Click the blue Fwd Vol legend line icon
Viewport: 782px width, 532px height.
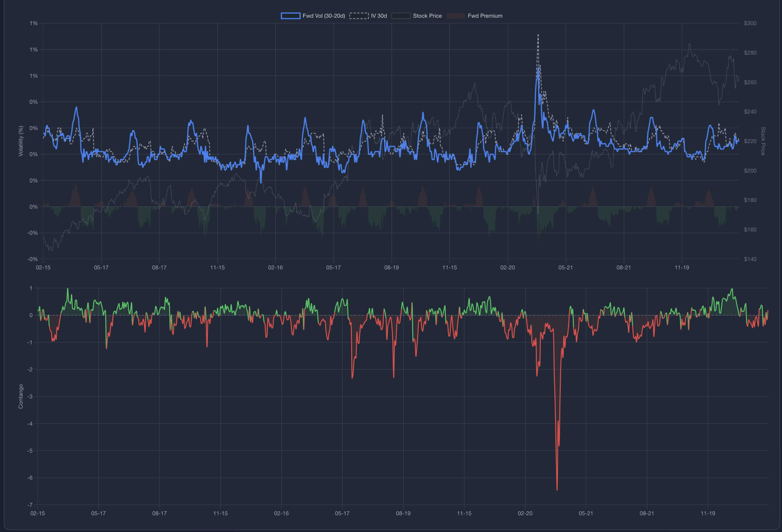coord(291,16)
